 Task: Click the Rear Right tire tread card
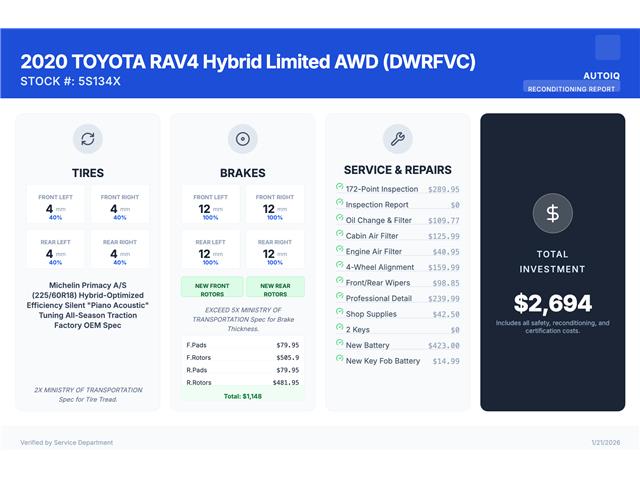click(120, 249)
